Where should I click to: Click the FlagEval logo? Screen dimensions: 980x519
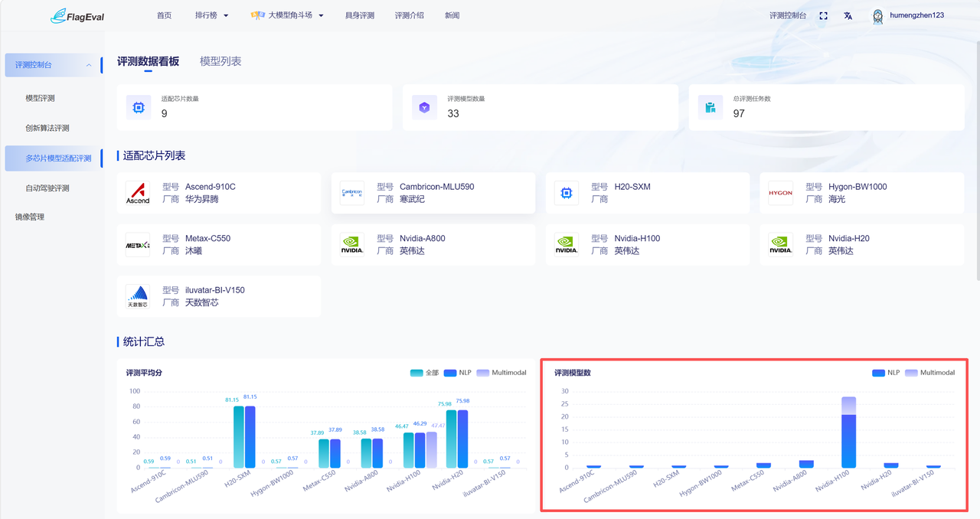tap(77, 15)
